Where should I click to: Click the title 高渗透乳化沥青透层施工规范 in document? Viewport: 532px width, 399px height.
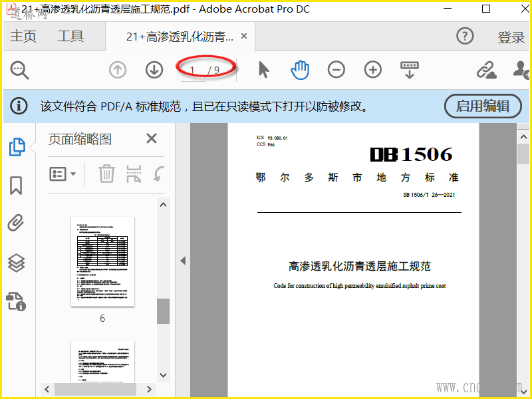coord(359,267)
